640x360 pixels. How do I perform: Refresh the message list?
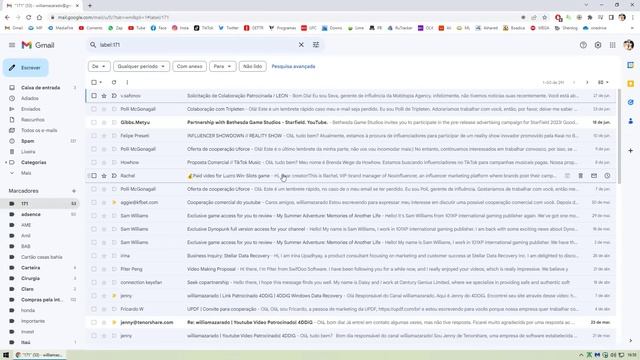coord(114,82)
